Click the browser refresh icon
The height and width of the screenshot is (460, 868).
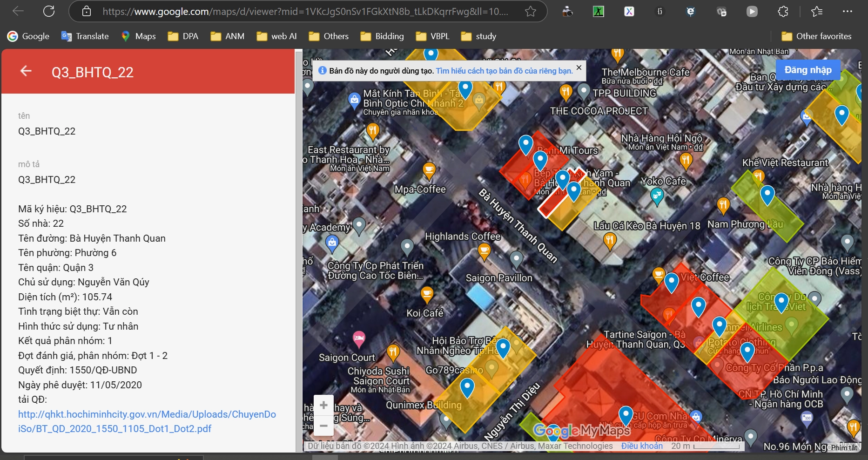49,11
